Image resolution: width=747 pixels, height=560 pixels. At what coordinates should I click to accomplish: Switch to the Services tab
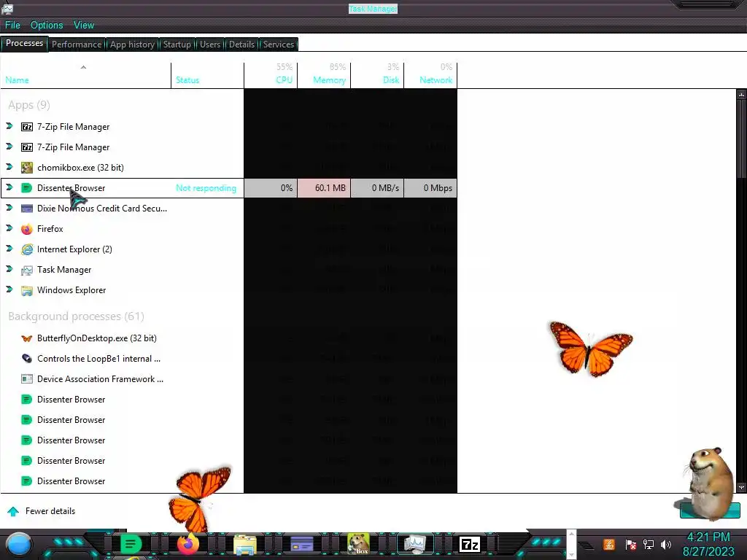click(279, 44)
